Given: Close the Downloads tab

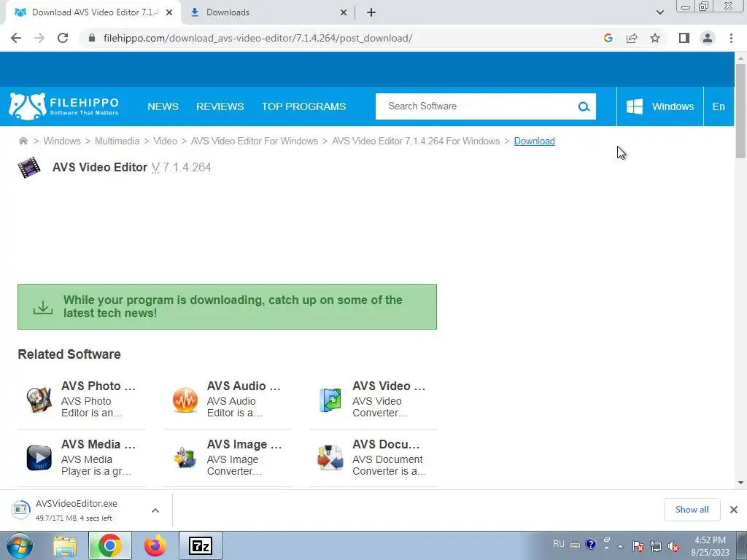Looking at the screenshot, I should [x=343, y=13].
